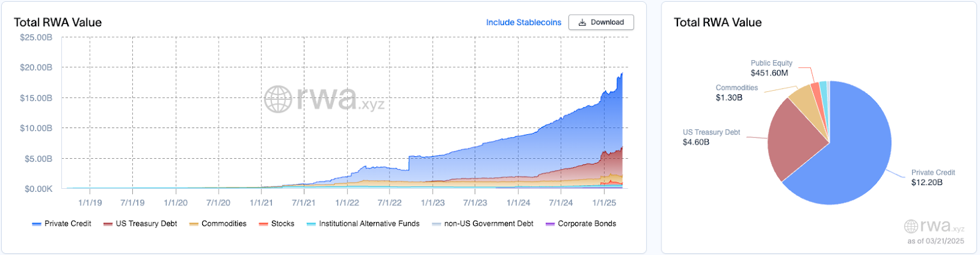Click the download icon in Download button
980x255 pixels.
coord(582,23)
